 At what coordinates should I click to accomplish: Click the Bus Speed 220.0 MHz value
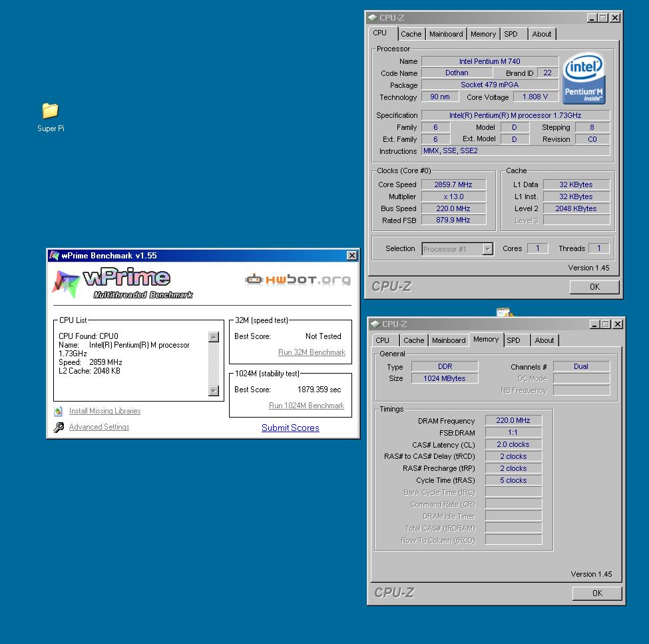[453, 208]
